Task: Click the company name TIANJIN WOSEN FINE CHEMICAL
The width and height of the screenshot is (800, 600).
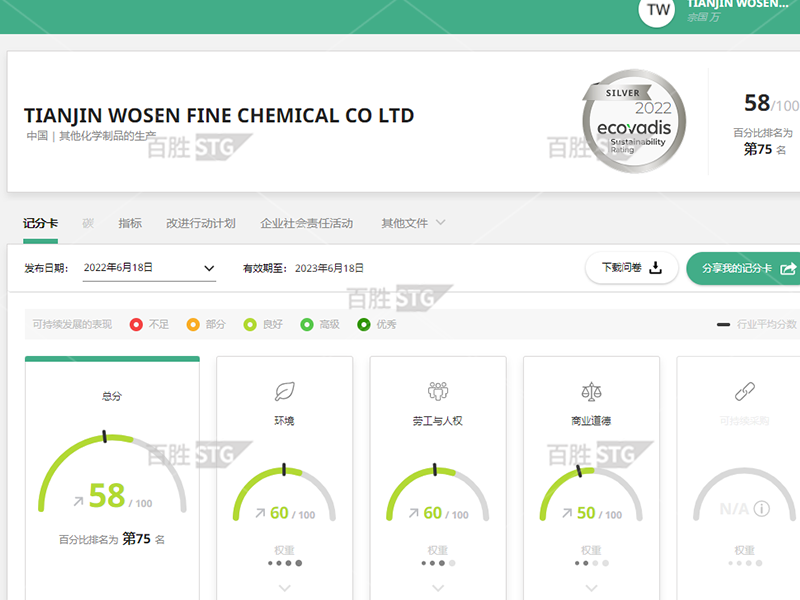Action: coord(219,116)
